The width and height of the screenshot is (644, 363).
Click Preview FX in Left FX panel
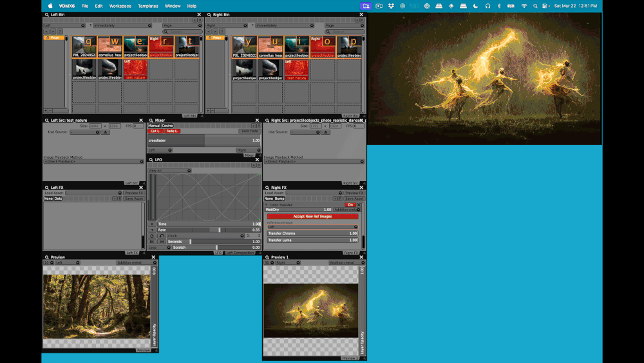134,193
